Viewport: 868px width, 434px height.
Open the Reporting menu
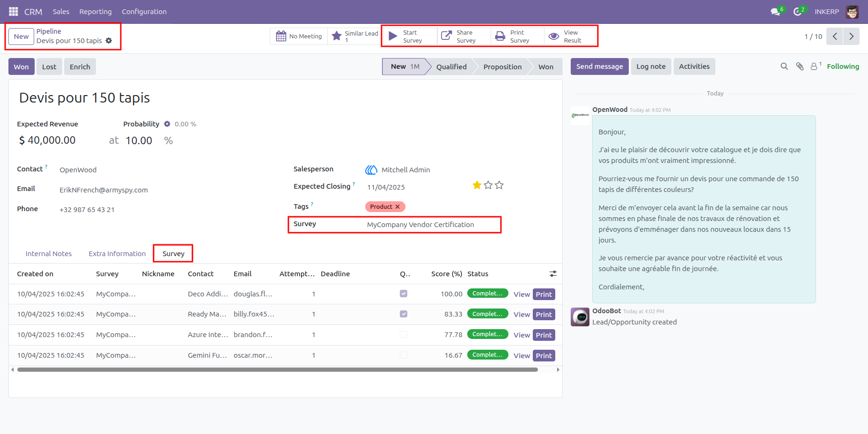96,12
